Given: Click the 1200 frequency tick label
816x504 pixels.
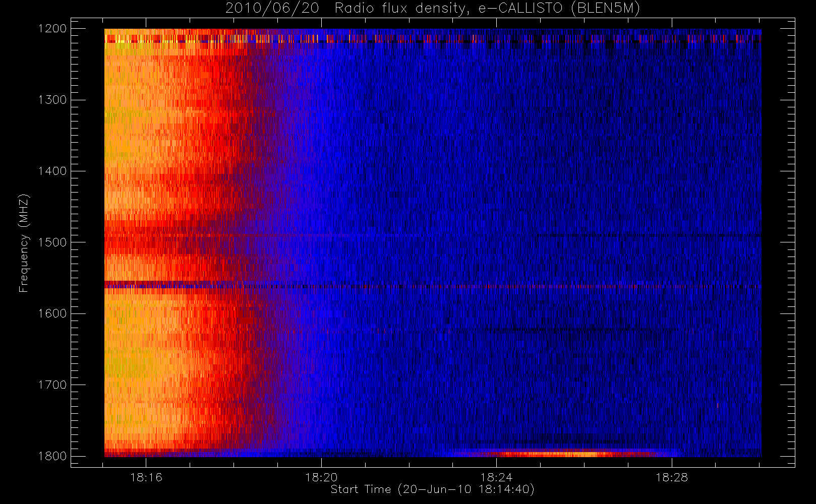Looking at the screenshot, I should 52,29.
